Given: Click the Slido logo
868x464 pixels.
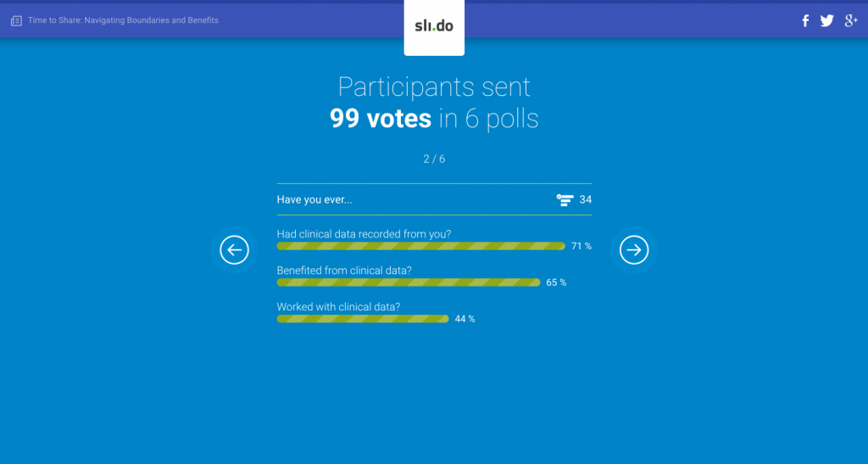Looking at the screenshot, I should [x=434, y=26].
